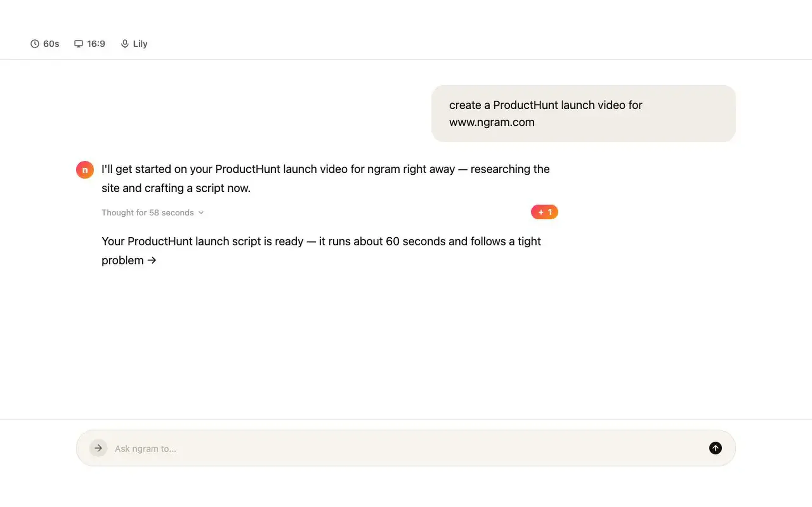Expand the Thought for 58 seconds section

(153, 213)
